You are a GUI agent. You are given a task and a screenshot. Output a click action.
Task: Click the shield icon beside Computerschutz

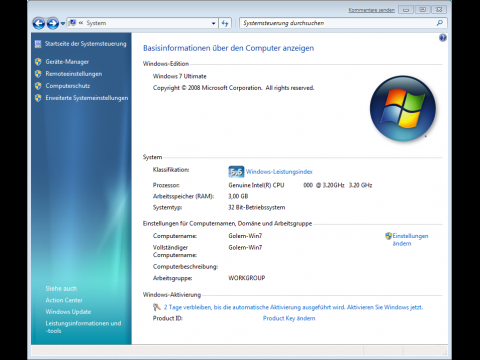(38, 86)
